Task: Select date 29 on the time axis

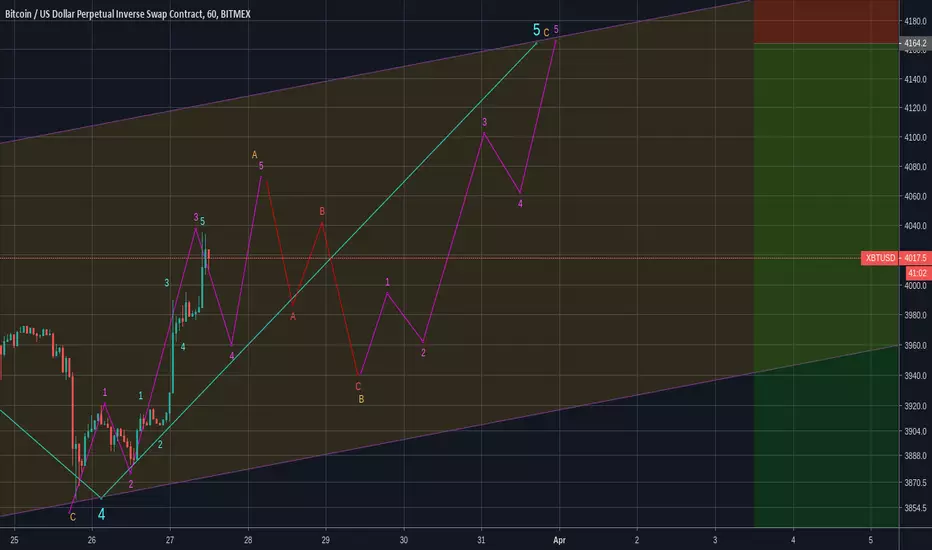Action: pyautogui.click(x=326, y=540)
